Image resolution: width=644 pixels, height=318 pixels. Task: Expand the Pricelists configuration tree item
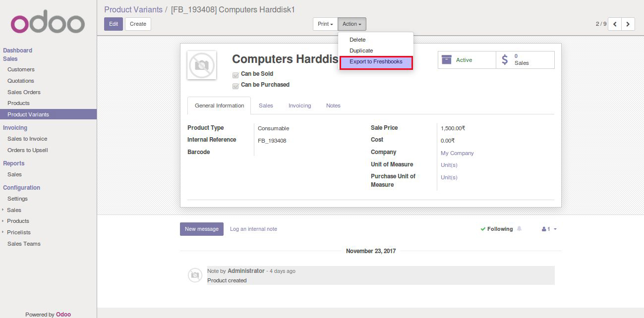tap(3, 232)
